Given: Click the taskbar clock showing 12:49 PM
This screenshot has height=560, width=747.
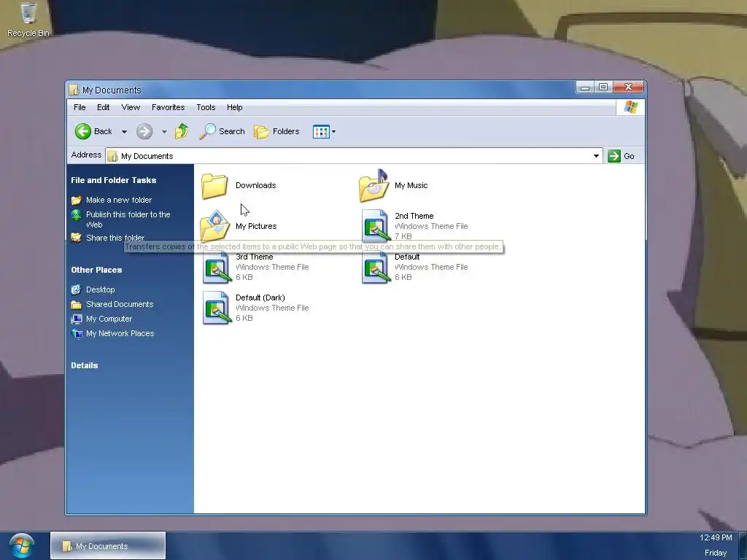Looking at the screenshot, I should 716,537.
